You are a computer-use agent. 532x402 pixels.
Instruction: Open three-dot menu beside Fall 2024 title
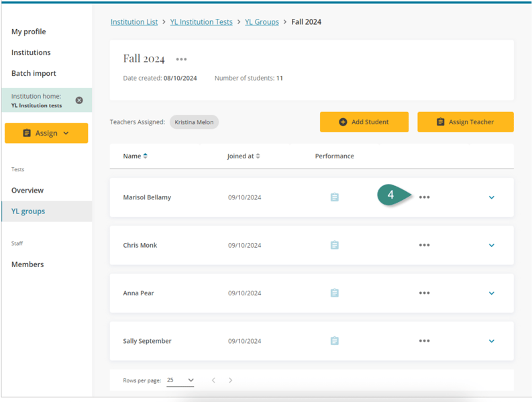click(x=181, y=59)
